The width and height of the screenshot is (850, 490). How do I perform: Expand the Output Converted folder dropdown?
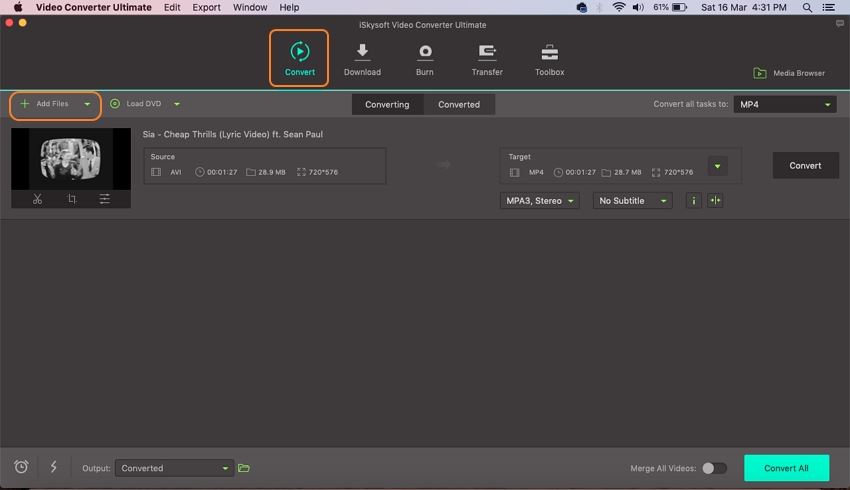point(174,468)
